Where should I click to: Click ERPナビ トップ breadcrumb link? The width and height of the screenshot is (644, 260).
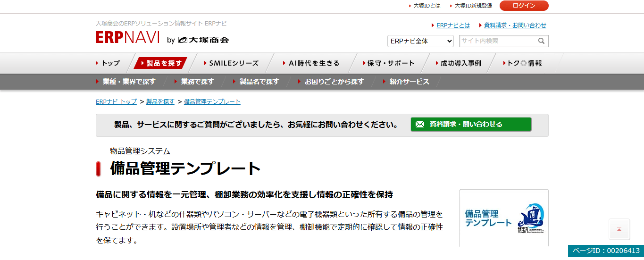[116, 102]
